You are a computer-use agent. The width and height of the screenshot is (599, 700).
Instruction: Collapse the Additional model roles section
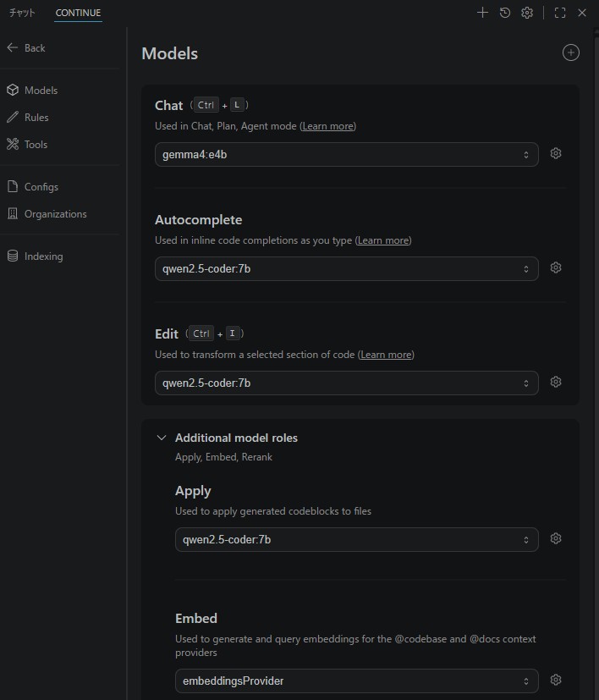(x=161, y=438)
